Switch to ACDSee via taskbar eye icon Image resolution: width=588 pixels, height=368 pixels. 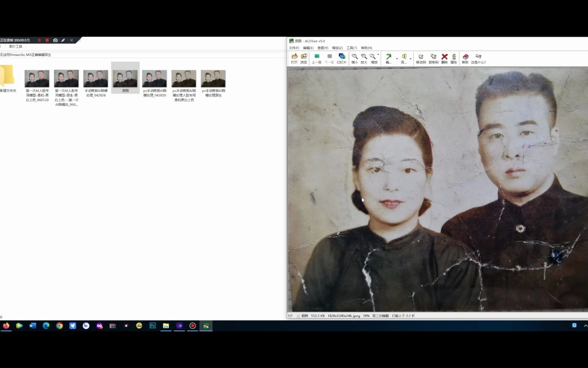206,326
